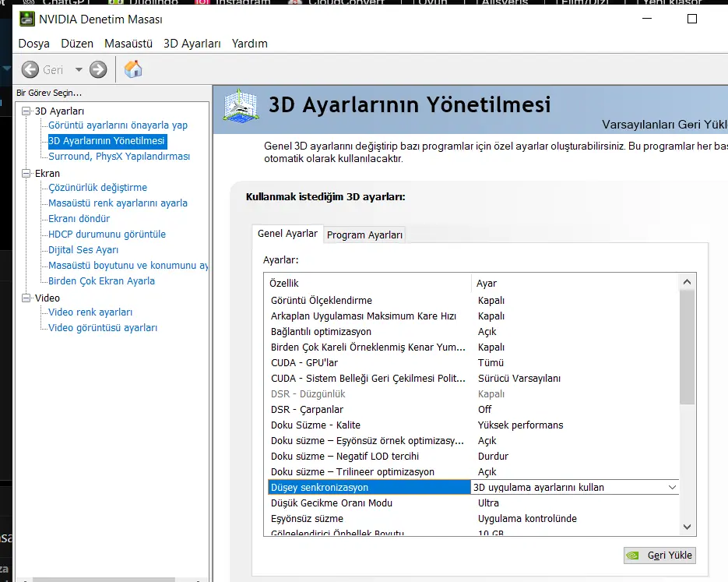Open the back history dropdown arrow
Viewport: 728px width, 582px height.
pos(79,69)
